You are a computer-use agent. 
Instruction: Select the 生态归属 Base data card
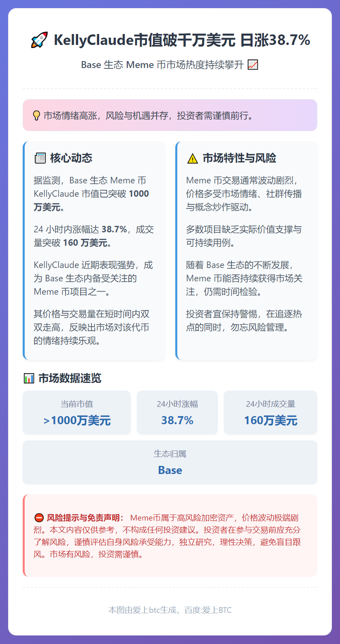pos(170,462)
